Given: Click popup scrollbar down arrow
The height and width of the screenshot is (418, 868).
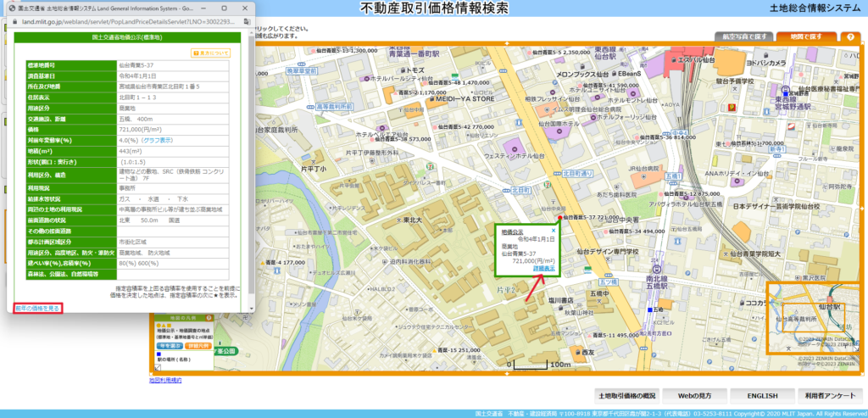Looking at the screenshot, I should click(x=251, y=308).
